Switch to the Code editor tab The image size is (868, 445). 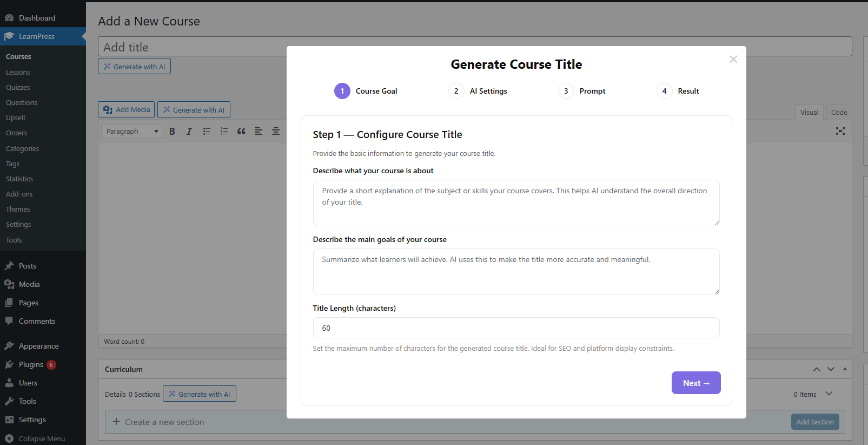click(x=839, y=113)
